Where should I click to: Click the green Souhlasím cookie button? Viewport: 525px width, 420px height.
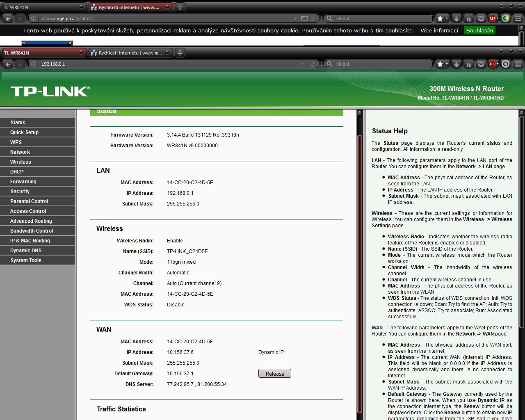pyautogui.click(x=479, y=30)
